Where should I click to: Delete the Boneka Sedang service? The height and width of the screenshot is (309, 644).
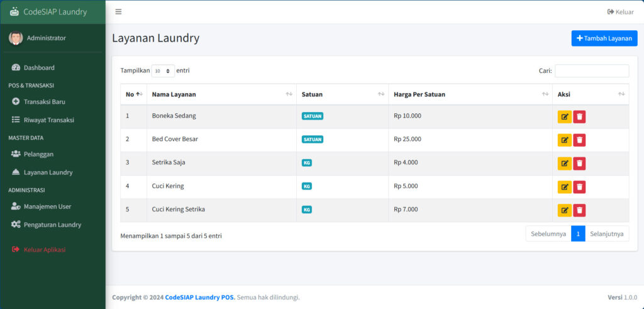click(579, 116)
